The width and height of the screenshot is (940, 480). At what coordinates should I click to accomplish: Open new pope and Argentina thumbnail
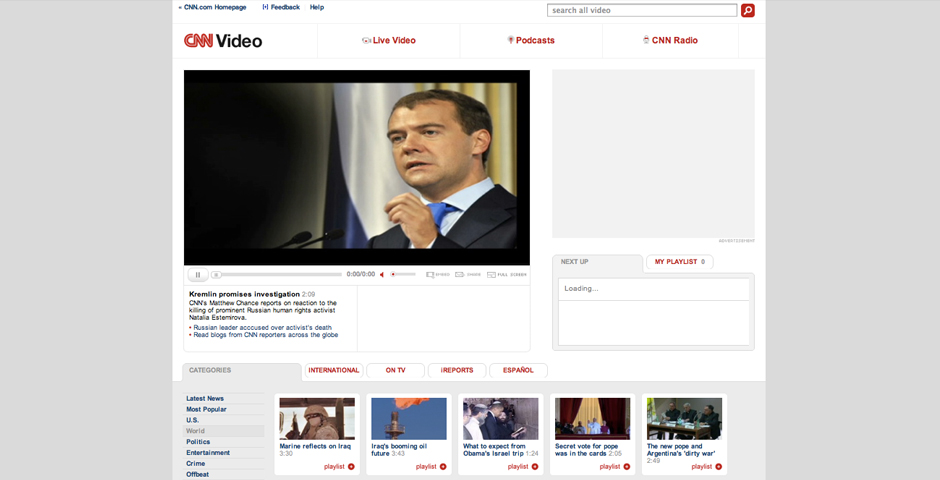click(684, 419)
